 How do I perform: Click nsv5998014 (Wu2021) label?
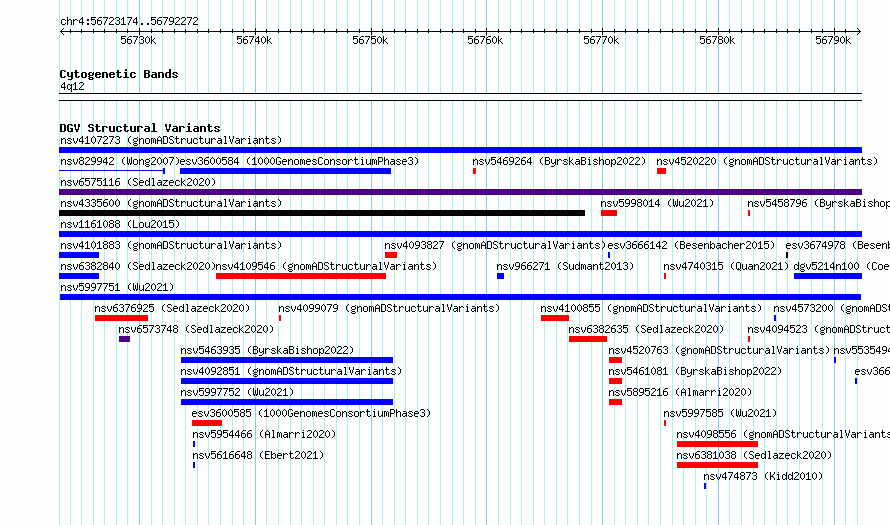click(x=657, y=203)
